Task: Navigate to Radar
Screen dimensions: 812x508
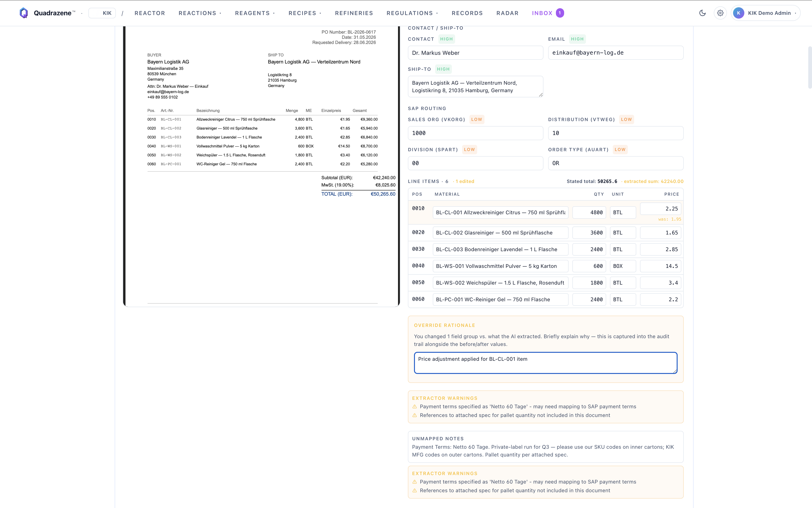Action: pyautogui.click(x=507, y=13)
